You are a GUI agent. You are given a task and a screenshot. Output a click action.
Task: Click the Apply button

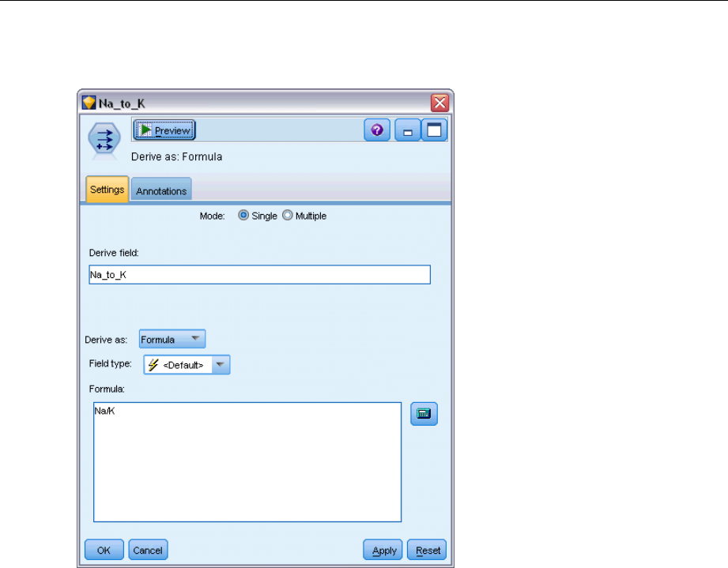click(x=383, y=550)
